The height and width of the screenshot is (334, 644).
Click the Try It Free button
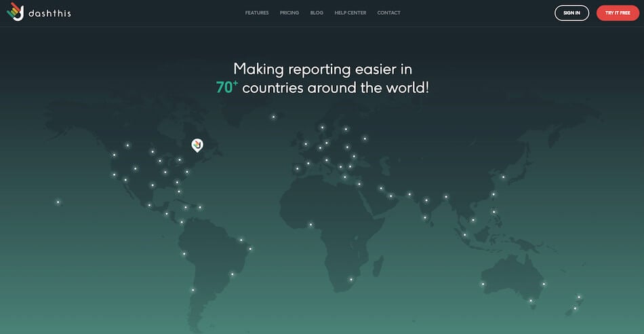[x=618, y=13]
